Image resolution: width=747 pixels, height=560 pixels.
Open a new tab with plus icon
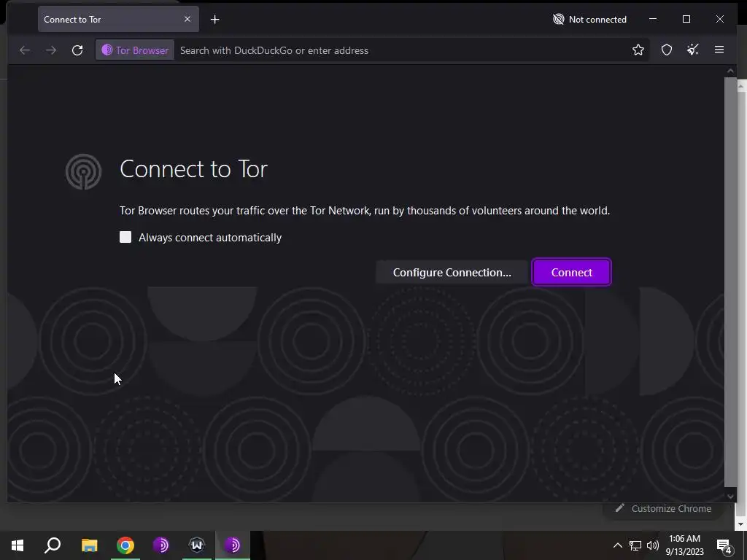coord(215,20)
